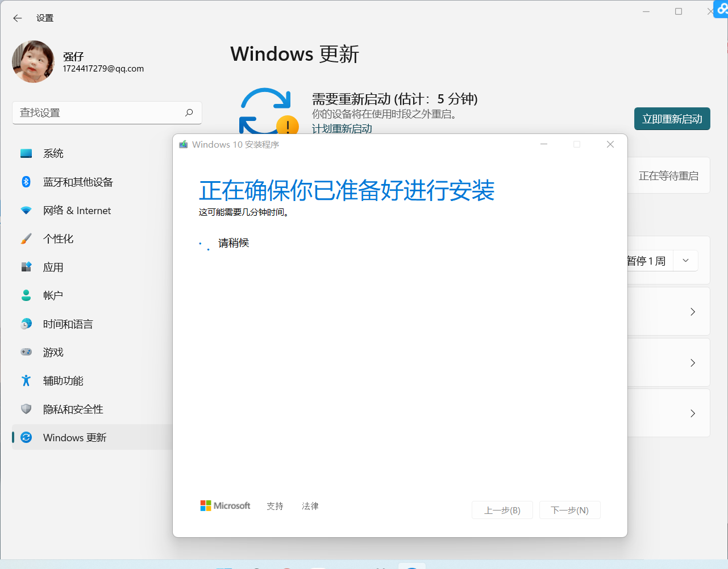Viewport: 728px width, 569px height.
Task: Go back using the Settings back arrow
Action: click(x=18, y=18)
